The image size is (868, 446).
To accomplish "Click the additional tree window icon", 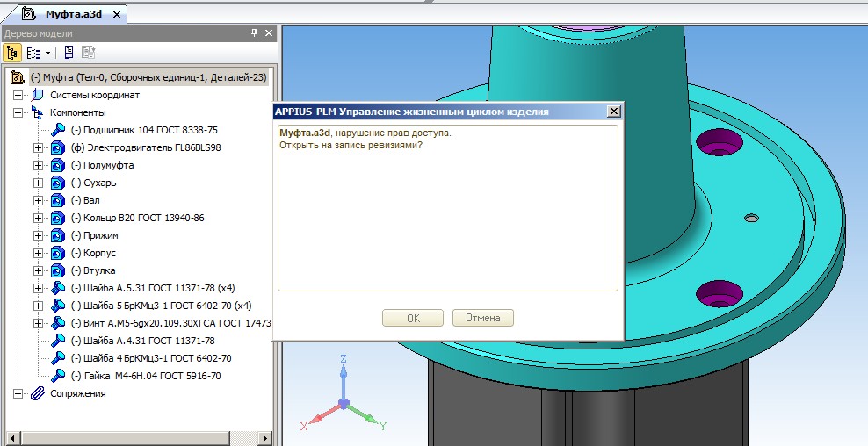I will [x=69, y=53].
